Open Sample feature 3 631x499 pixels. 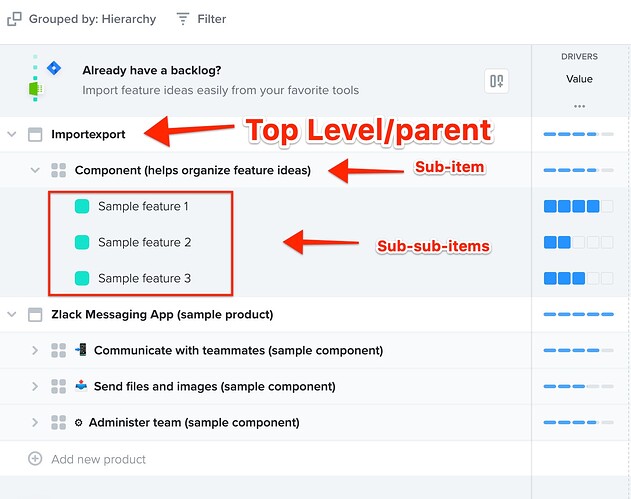pos(144,278)
